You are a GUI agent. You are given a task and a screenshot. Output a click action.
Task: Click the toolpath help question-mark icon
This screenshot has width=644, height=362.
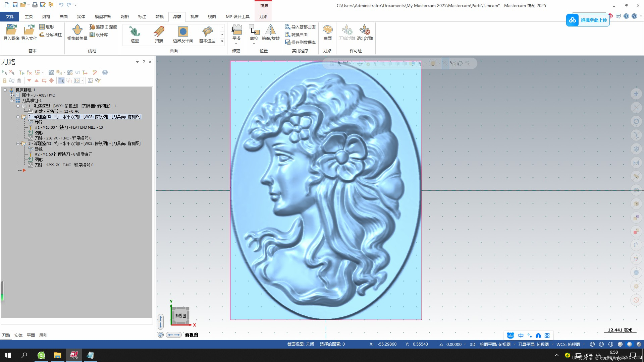[105, 72]
